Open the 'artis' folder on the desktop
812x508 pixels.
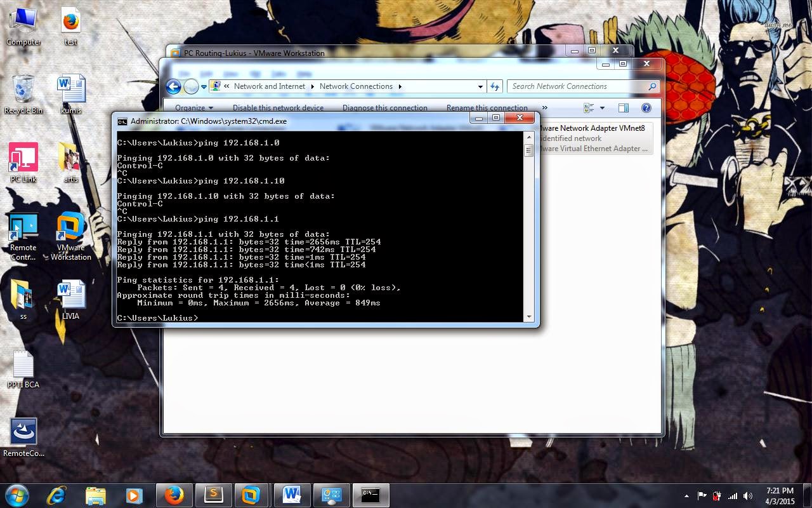pos(70,163)
